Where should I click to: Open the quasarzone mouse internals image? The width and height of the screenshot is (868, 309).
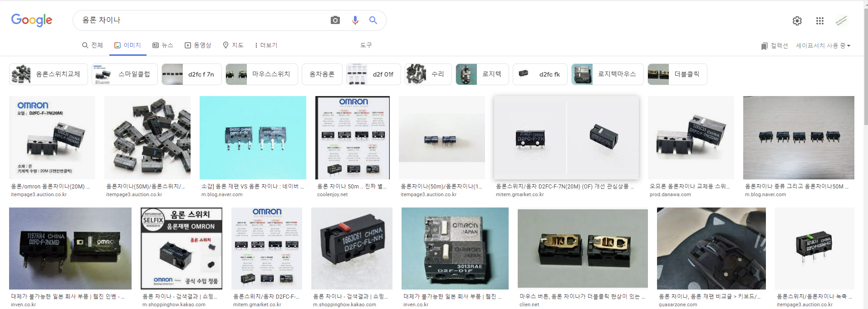point(711,248)
